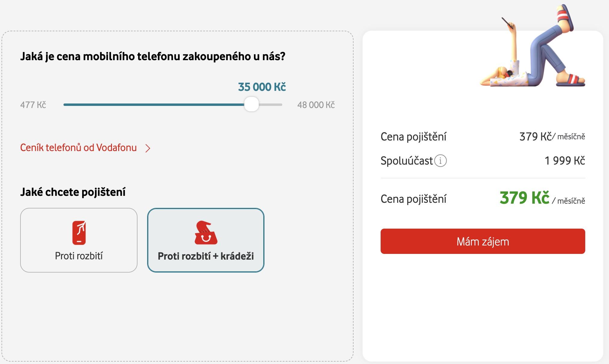This screenshot has height=364, width=609.
Task: Click the Spoluúčast label
Action: 407,161
